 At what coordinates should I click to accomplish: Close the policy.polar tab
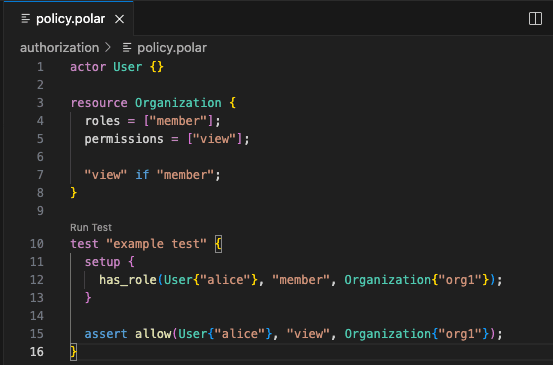120,19
